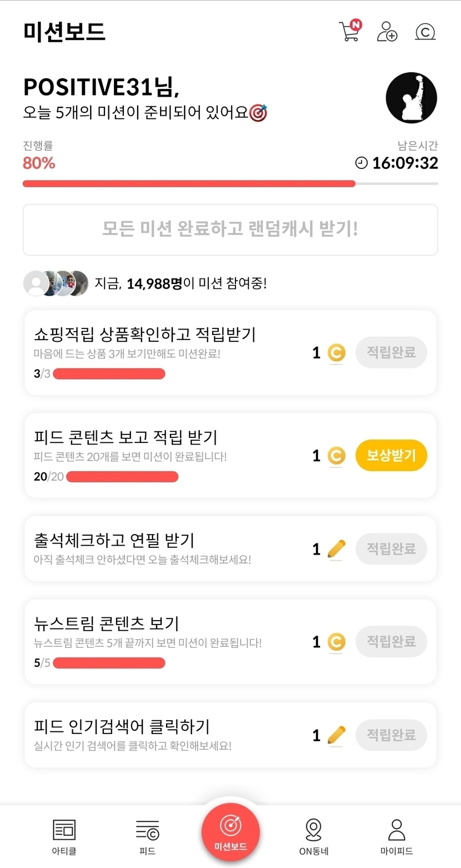Open the ON동네 tab
The image size is (461, 868).
point(314,836)
